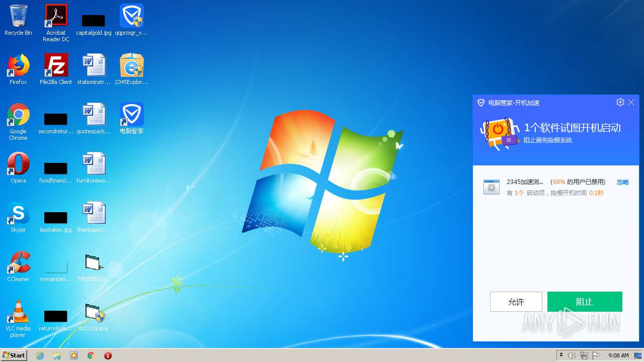The height and width of the screenshot is (362, 644).
Task: Launch Google Chrome desktop shortcut
Action: pyautogui.click(x=18, y=121)
